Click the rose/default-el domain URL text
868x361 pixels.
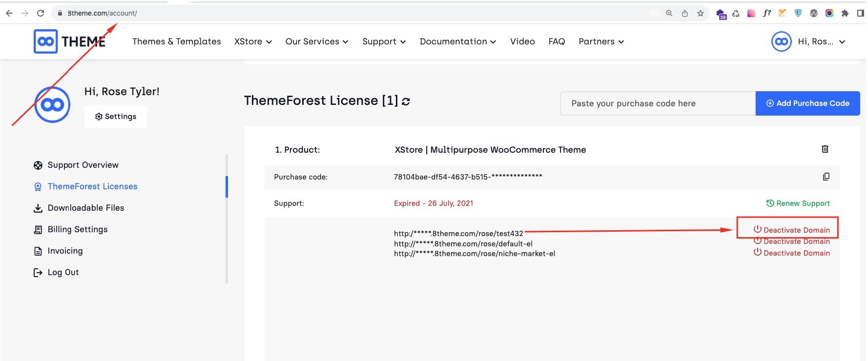click(463, 244)
